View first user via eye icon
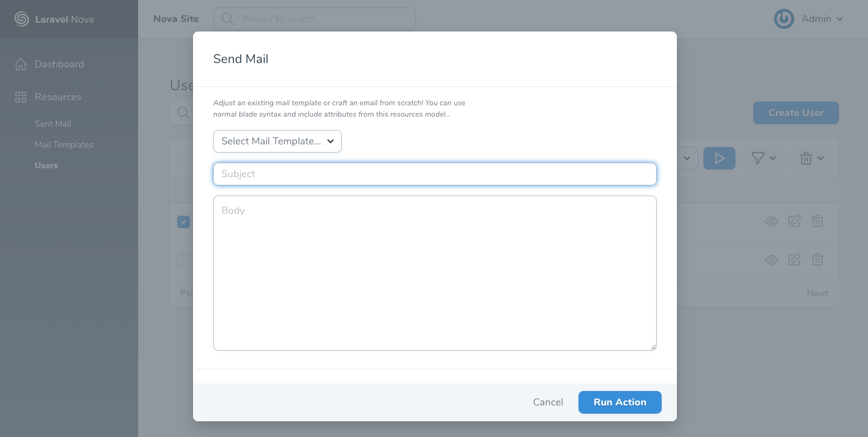Image resolution: width=868 pixels, height=437 pixels. [x=771, y=221]
